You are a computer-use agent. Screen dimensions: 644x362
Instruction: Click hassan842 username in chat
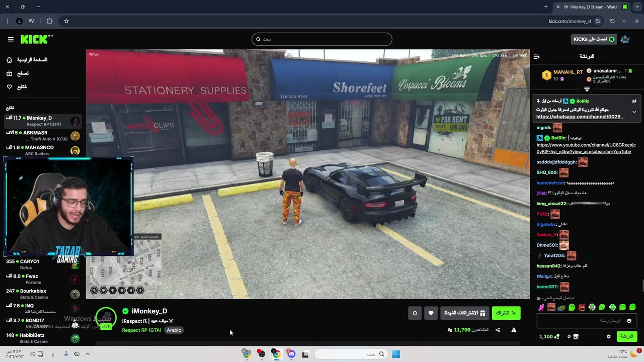(548, 266)
